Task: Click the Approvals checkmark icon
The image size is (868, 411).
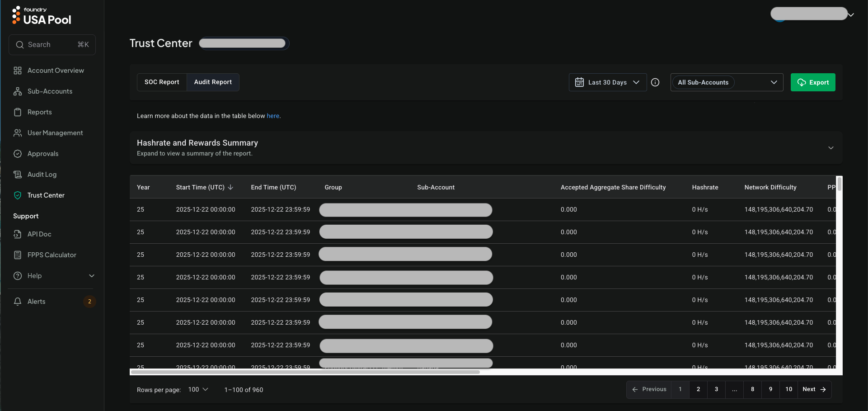Action: [x=18, y=154]
